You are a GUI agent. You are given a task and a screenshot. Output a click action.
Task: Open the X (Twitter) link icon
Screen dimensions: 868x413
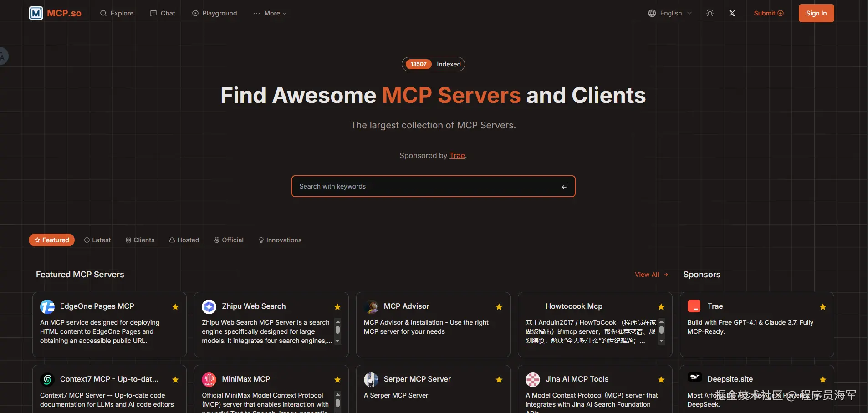click(x=732, y=13)
